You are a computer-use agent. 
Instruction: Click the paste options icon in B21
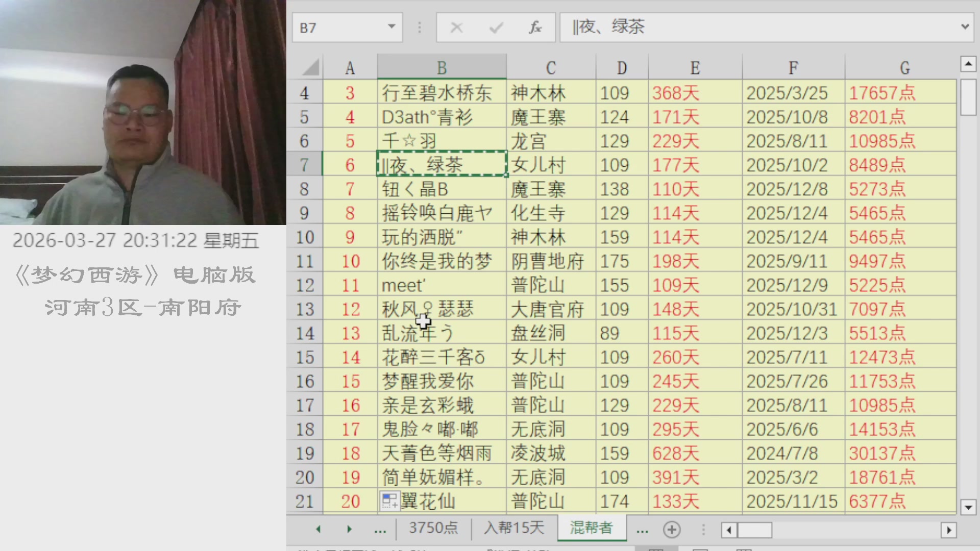(390, 500)
